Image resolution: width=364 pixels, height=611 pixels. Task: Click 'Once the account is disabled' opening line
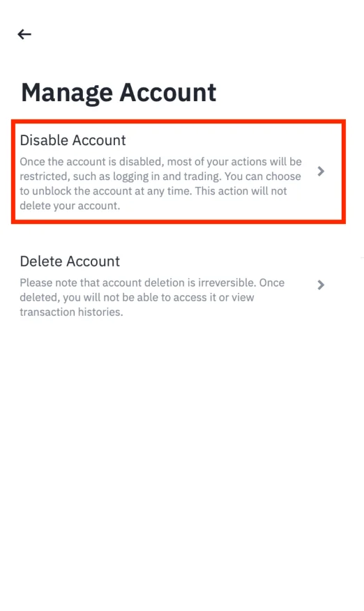click(x=91, y=162)
